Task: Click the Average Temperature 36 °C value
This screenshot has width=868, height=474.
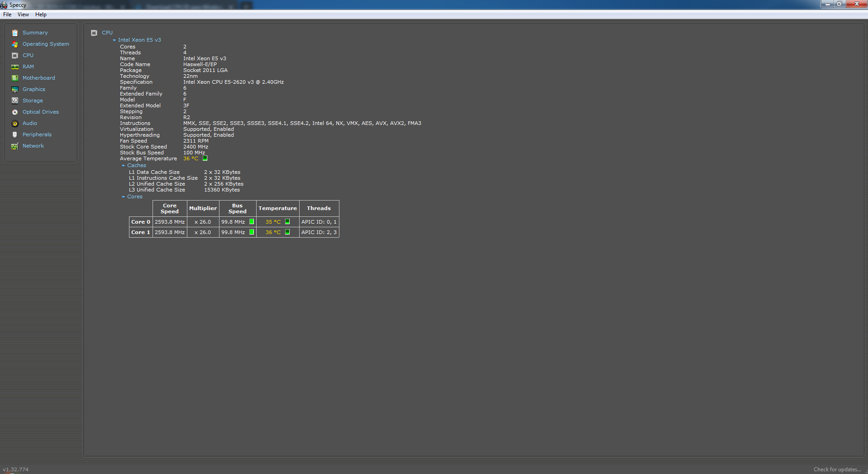Action: [x=191, y=158]
